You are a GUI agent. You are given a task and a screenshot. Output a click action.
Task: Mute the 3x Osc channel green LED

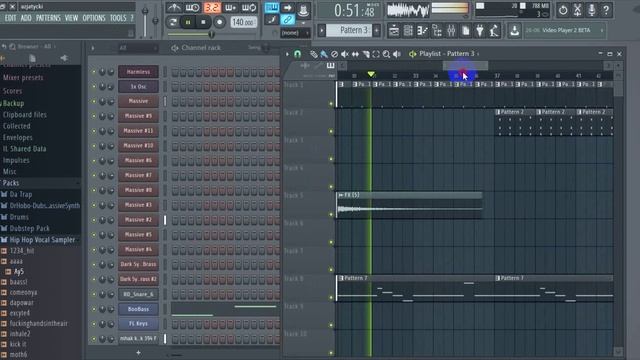click(94, 87)
